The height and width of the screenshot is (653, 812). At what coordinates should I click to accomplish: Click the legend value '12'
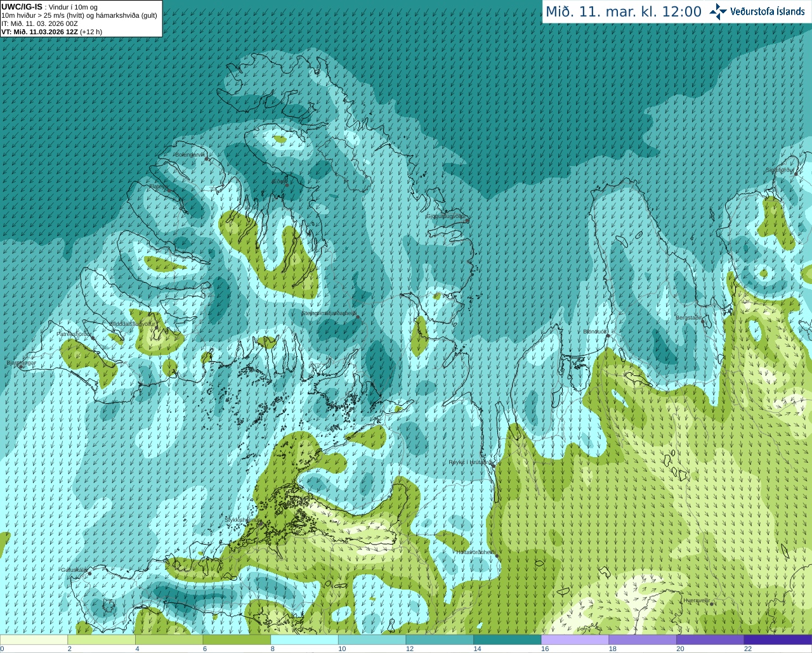(x=410, y=649)
